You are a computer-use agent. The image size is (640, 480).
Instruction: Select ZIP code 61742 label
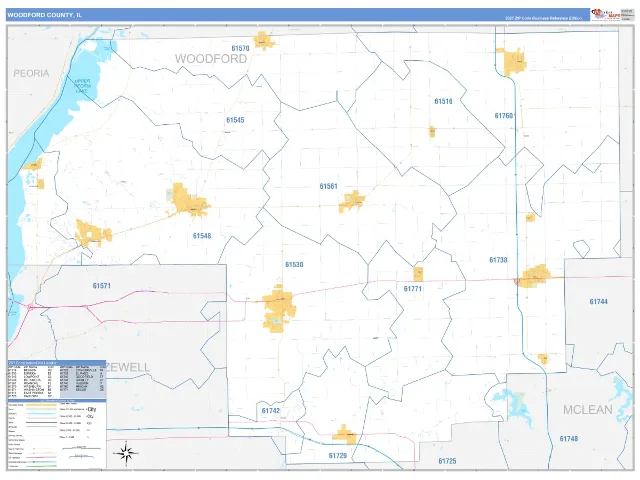tap(271, 411)
